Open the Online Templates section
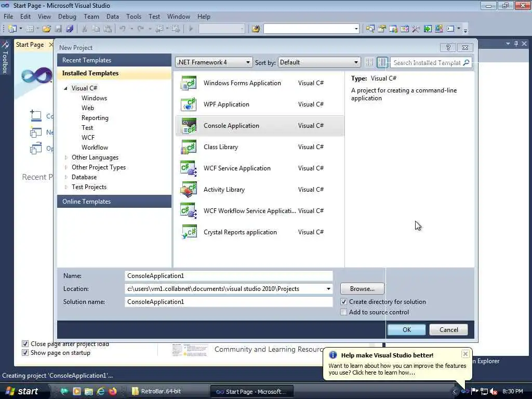The height and width of the screenshot is (399, 532). (114, 202)
